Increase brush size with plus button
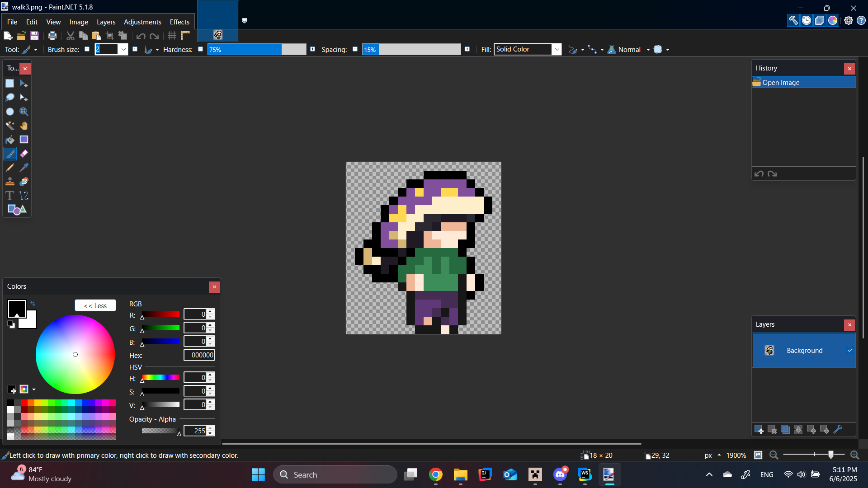Viewport: 868px width, 488px height. (x=135, y=49)
